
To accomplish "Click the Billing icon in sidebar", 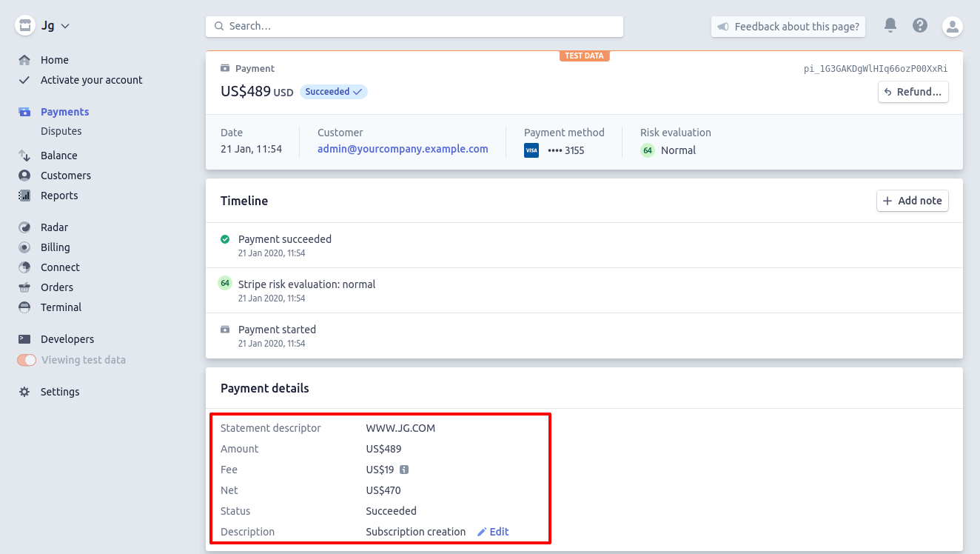I will click(24, 247).
